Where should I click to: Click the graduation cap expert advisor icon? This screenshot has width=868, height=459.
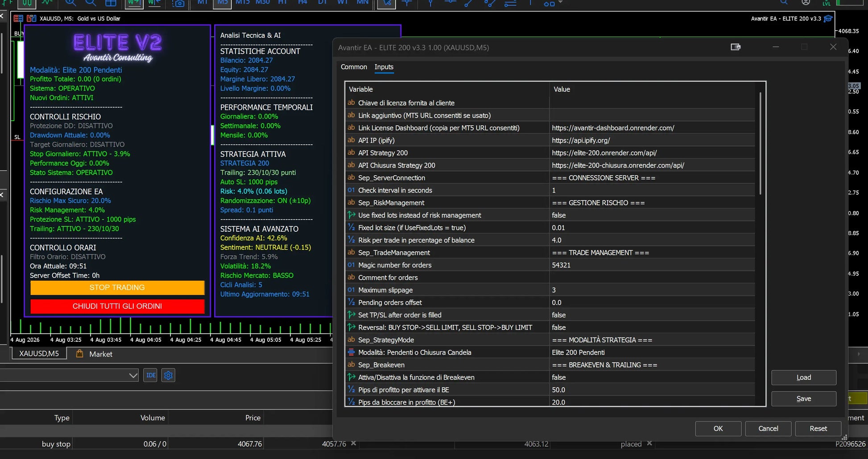(x=828, y=18)
